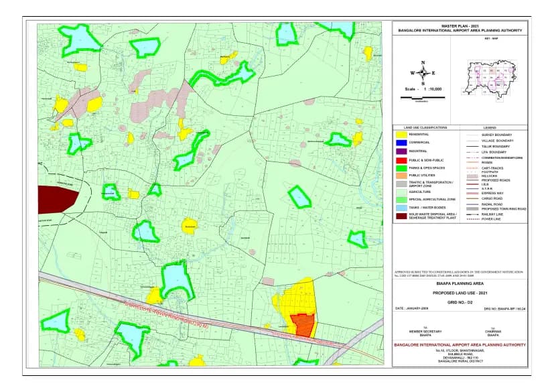Click the 'CARGO ROAD' label
The height and width of the screenshot is (392, 554).
pyautogui.click(x=492, y=198)
